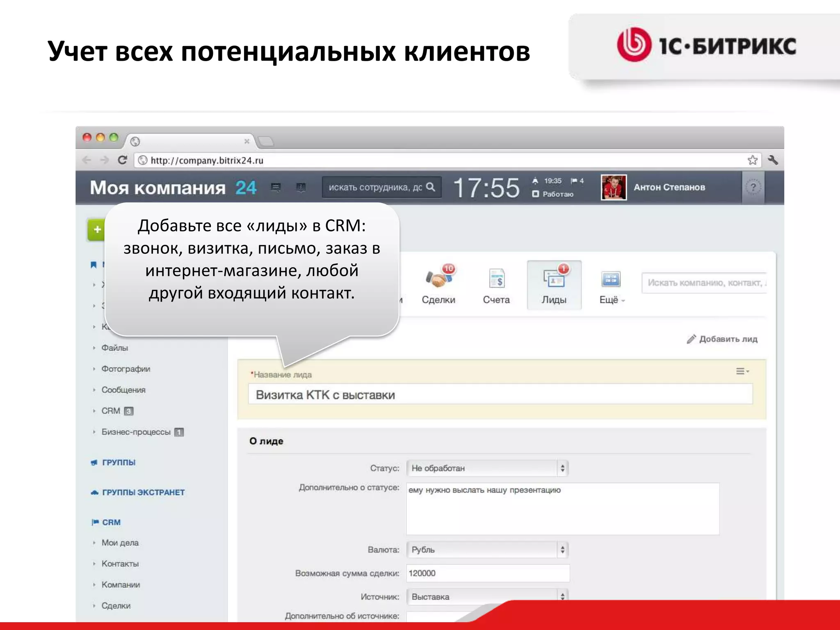
Task: Open the Источник dropdown showing Выставка
Action: coord(487,596)
